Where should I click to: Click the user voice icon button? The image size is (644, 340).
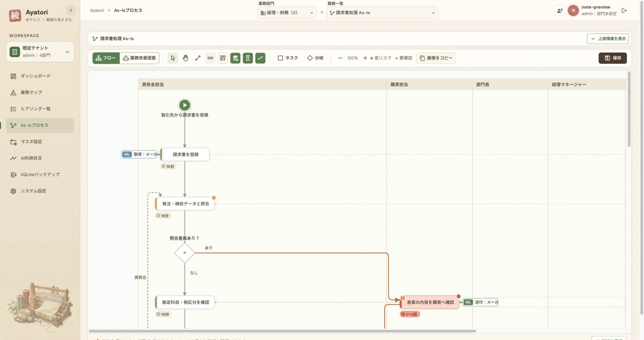click(559, 11)
